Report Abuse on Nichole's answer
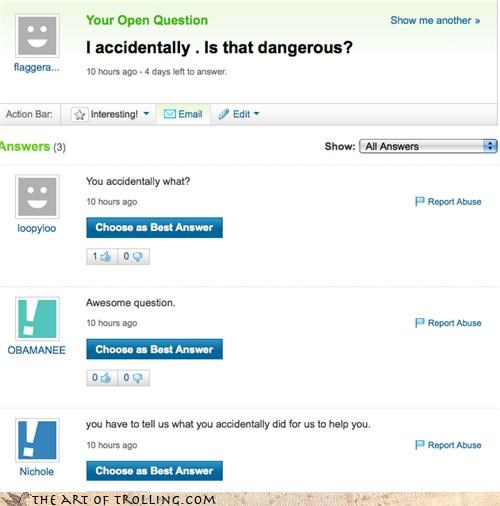 pyautogui.click(x=448, y=445)
